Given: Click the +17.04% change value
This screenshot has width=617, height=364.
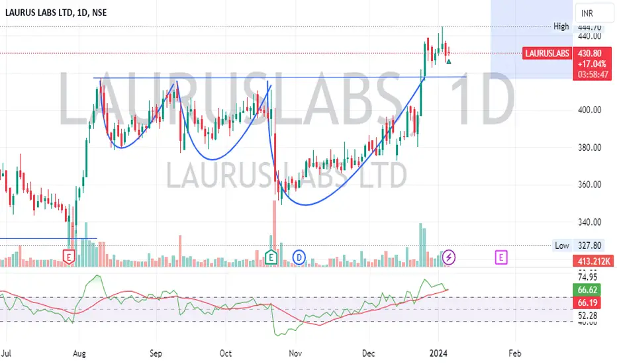Looking at the screenshot, I should pyautogui.click(x=592, y=64).
